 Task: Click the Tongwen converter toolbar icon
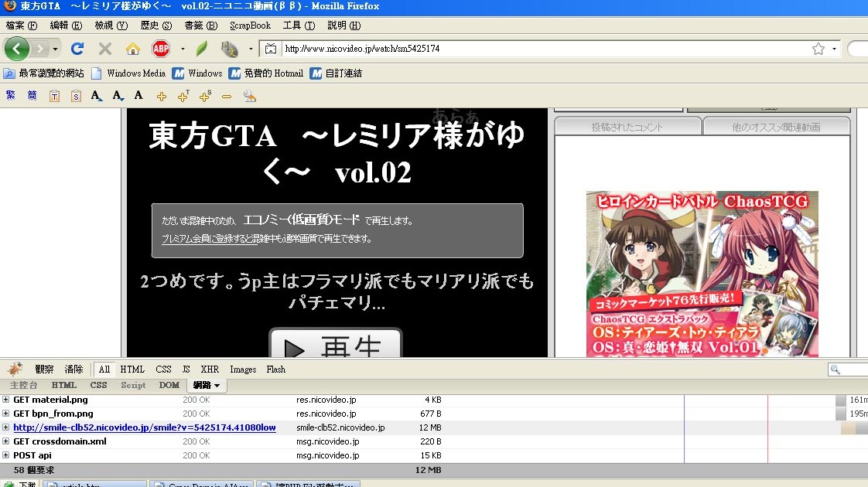click(229, 49)
